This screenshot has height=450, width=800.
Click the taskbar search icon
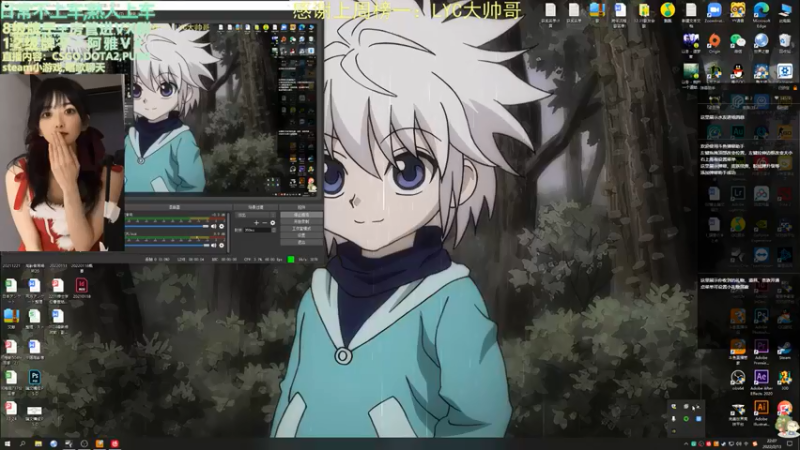(x=22, y=444)
